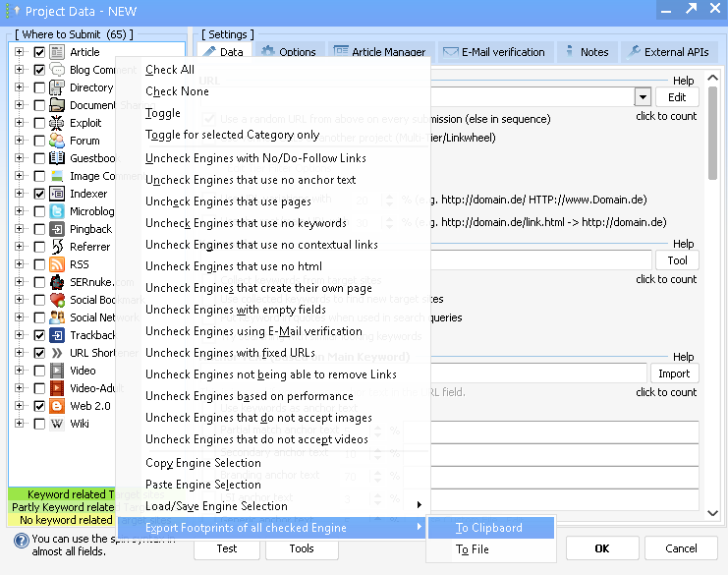728x575 pixels.
Task: Click the Trackback engine icon
Action: point(57,335)
